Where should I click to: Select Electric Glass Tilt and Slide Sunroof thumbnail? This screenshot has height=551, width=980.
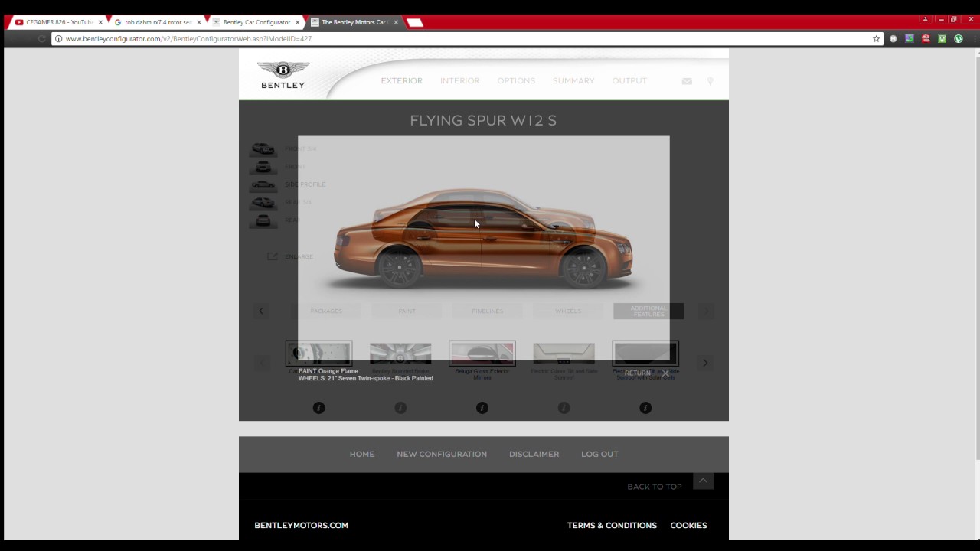click(x=563, y=354)
